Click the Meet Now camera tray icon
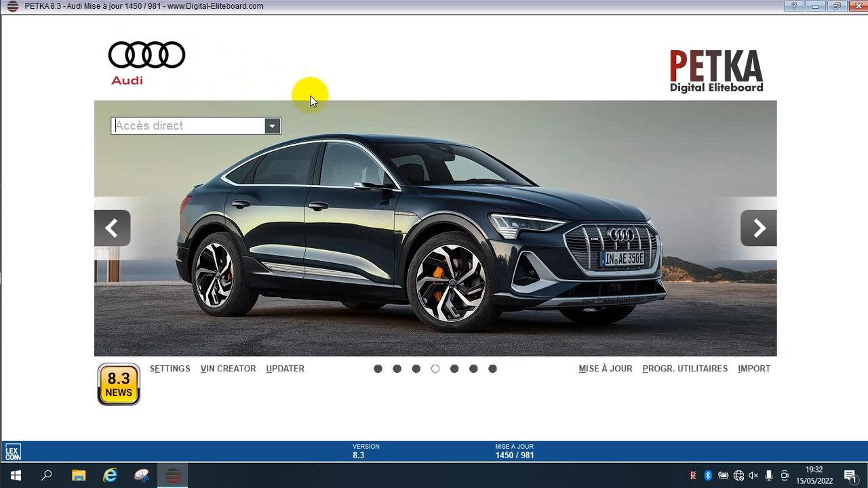Viewport: 868px width, 488px height. click(x=785, y=476)
